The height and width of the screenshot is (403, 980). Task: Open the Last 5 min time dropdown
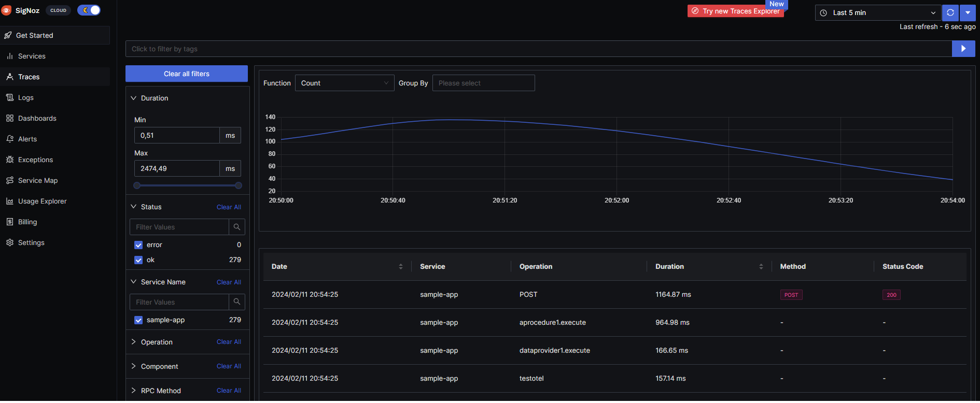tap(878, 12)
